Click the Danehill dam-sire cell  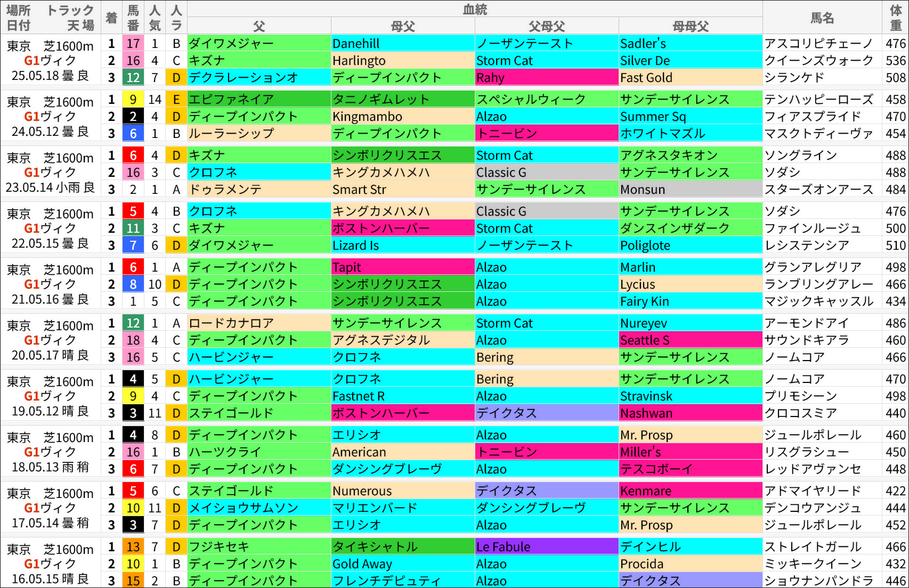coord(403,44)
